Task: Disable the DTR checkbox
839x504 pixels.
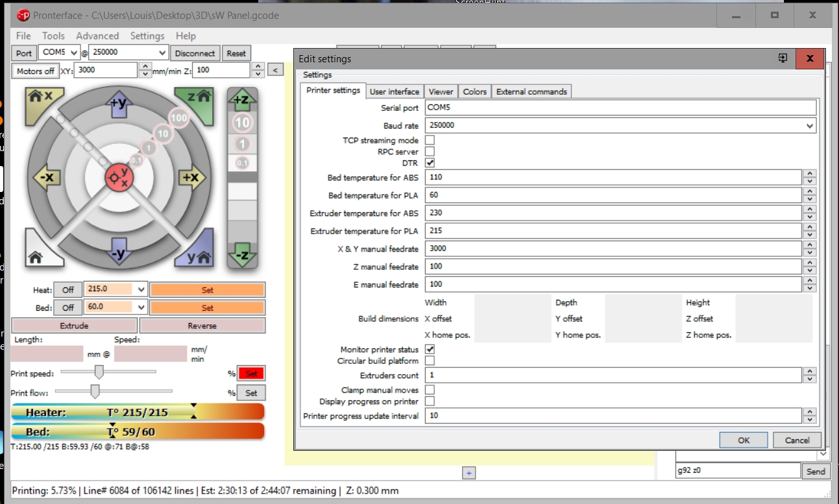Action: [x=430, y=163]
